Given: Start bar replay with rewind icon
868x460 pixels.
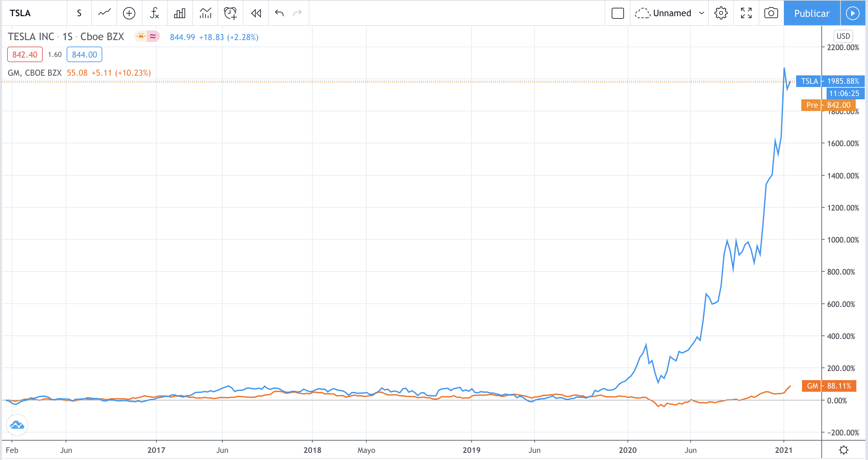Looking at the screenshot, I should tap(256, 13).
